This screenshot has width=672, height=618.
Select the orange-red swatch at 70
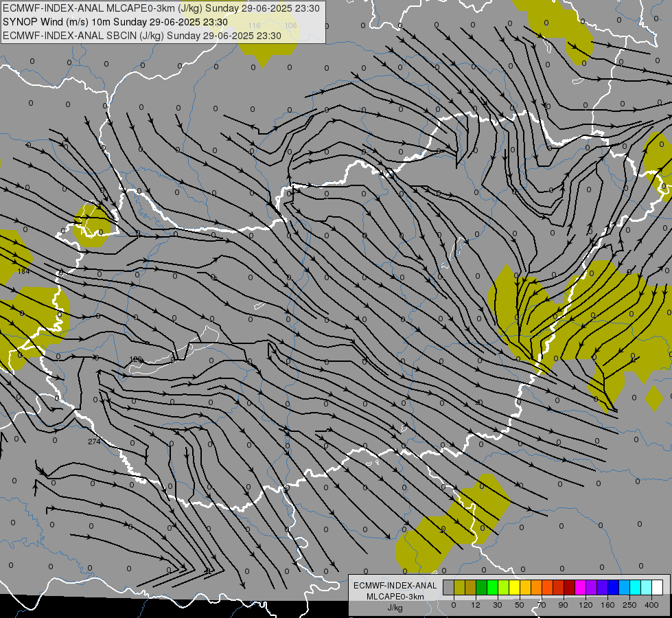547,587
